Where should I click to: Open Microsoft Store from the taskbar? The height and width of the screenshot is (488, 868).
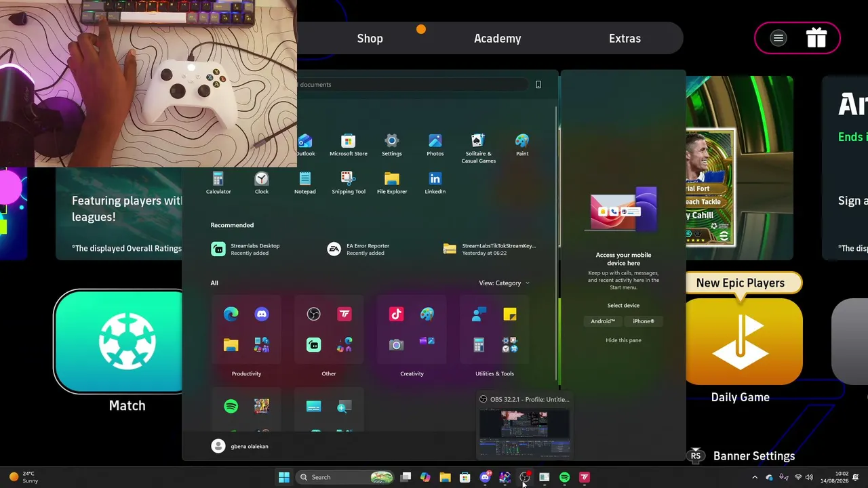pyautogui.click(x=465, y=477)
